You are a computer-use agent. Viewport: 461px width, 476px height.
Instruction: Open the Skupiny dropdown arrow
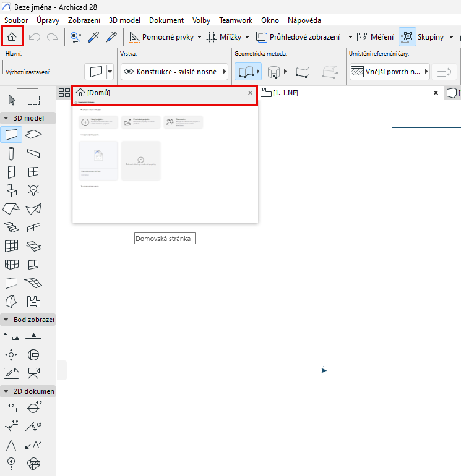[x=452, y=37]
